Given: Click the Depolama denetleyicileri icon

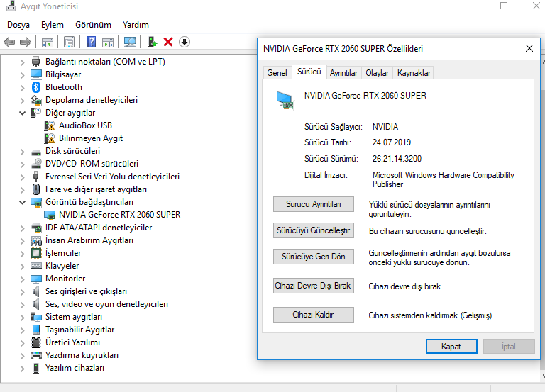Looking at the screenshot, I should pos(36,100).
